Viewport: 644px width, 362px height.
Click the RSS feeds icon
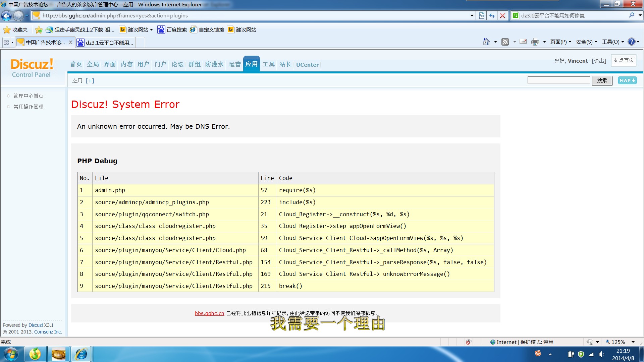505,42
